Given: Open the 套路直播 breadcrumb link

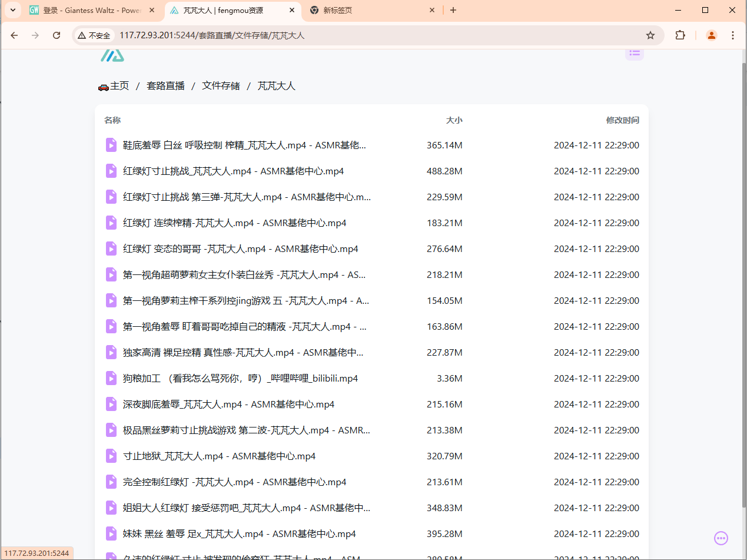Looking at the screenshot, I should pyautogui.click(x=165, y=86).
